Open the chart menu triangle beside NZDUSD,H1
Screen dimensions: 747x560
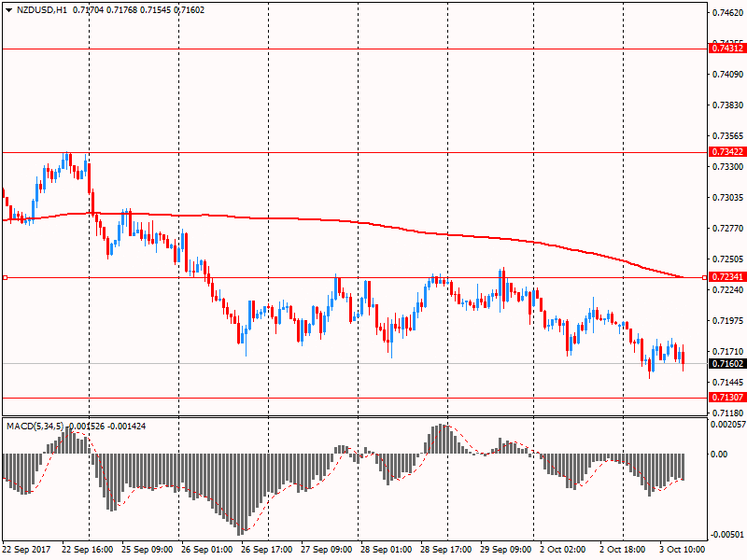[8, 10]
